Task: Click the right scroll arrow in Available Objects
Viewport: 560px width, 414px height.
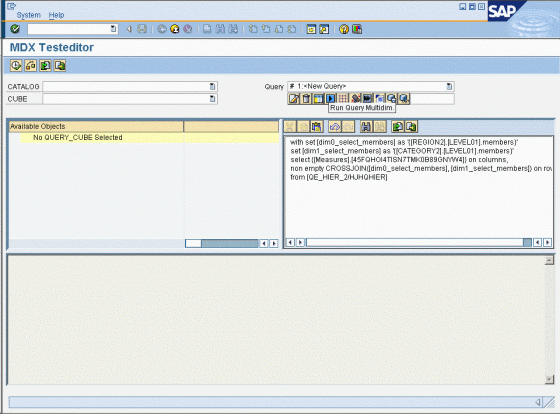Action: click(274, 243)
